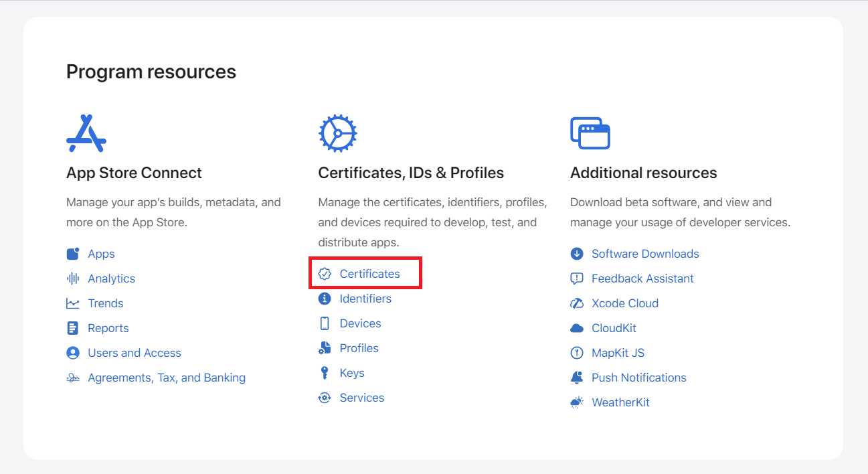Image resolution: width=868 pixels, height=474 pixels.
Task: Click the Xcode Cloud icon
Action: pyautogui.click(x=577, y=303)
